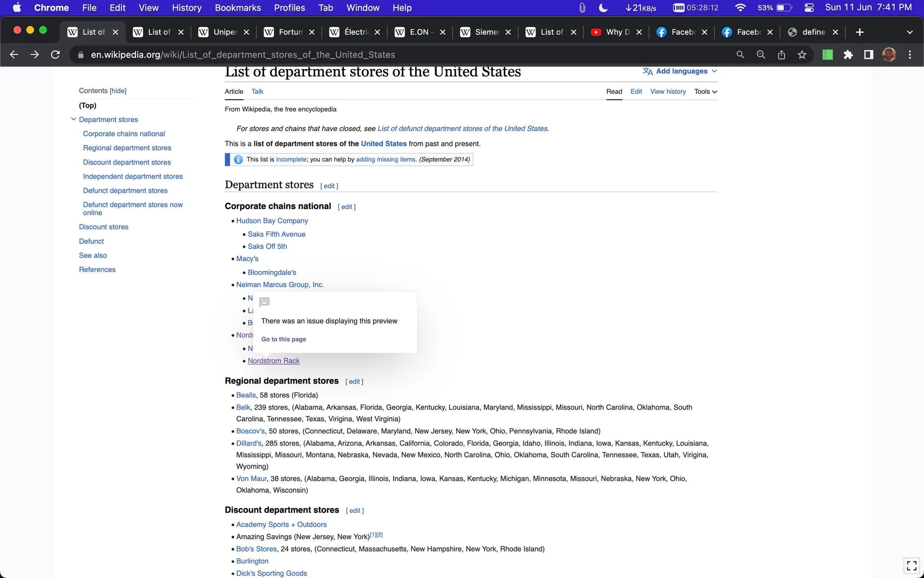Click the site lock icon in address bar
The width and height of the screenshot is (924, 578).
(81, 55)
